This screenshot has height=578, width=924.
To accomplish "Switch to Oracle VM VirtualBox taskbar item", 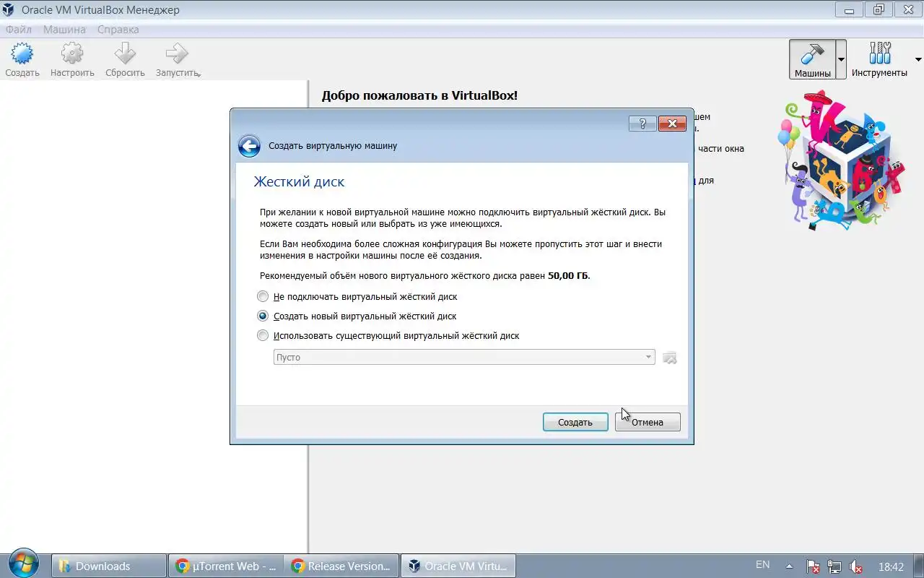I will point(458,566).
